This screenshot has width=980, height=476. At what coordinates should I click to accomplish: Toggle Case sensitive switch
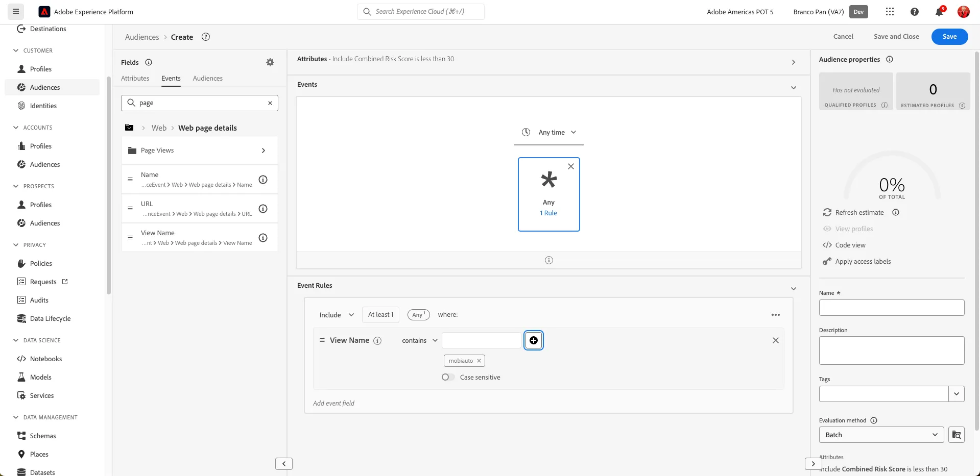[448, 377]
